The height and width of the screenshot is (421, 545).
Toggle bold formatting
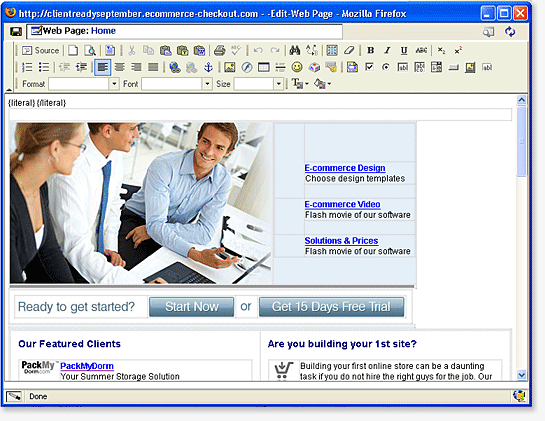pos(371,51)
